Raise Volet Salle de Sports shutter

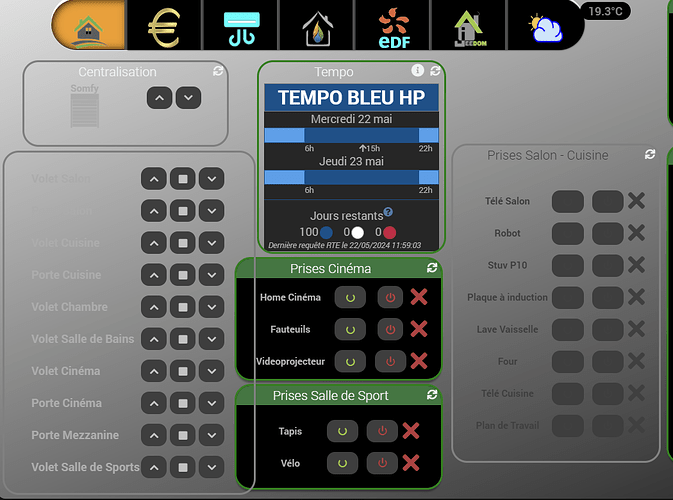tap(154, 467)
